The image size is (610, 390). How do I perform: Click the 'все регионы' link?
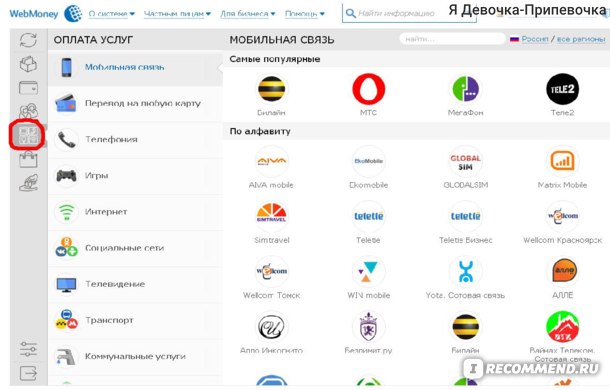click(581, 39)
